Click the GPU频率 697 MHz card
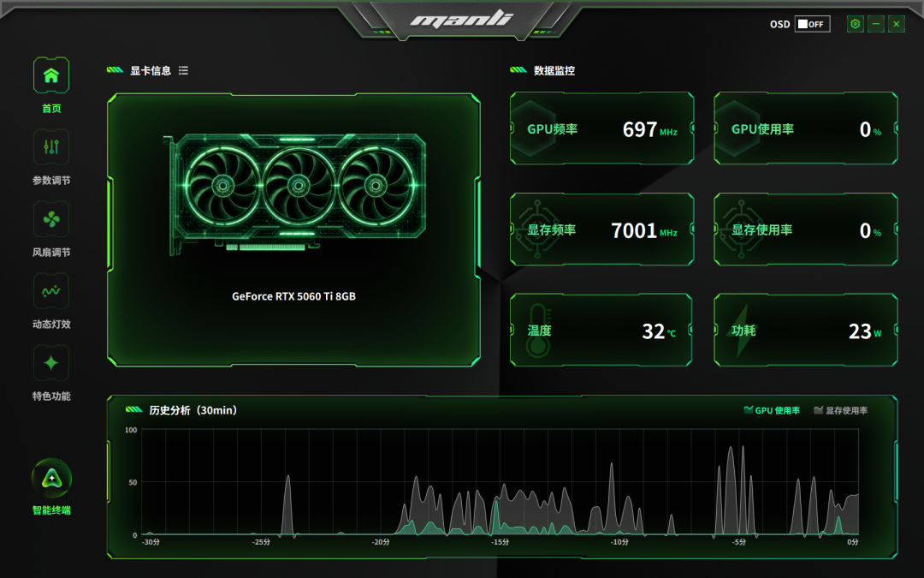Viewport: 924px width, 578px height. (x=601, y=128)
